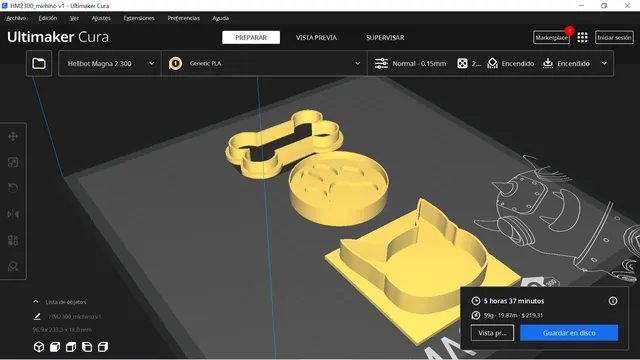640x360 pixels.
Task: Switch to 3D perspective view cube icon
Action: [39, 347]
